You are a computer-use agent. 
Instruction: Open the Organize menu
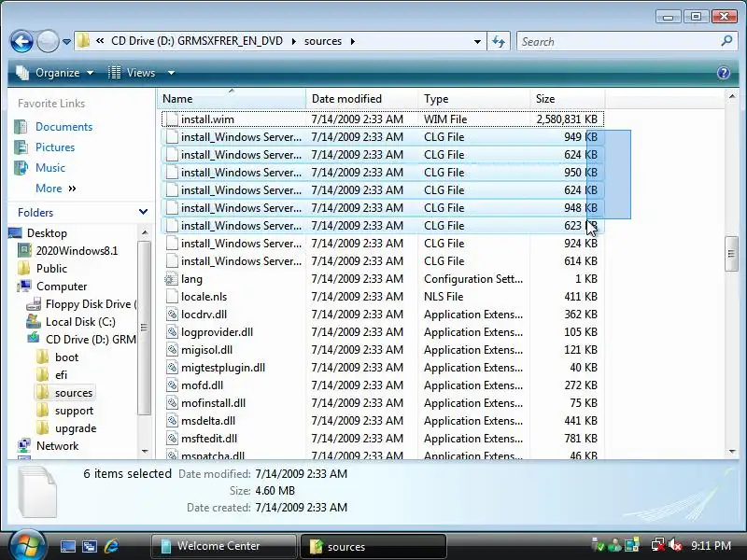54,73
